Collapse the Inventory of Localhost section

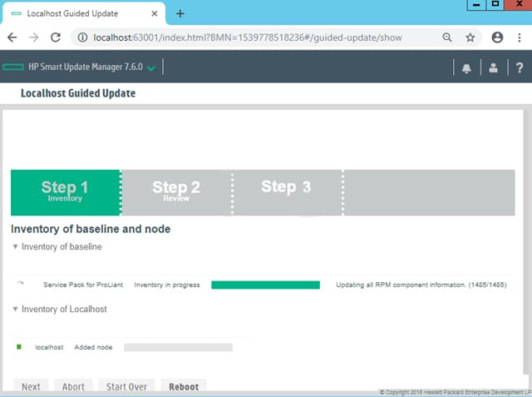coord(15,309)
